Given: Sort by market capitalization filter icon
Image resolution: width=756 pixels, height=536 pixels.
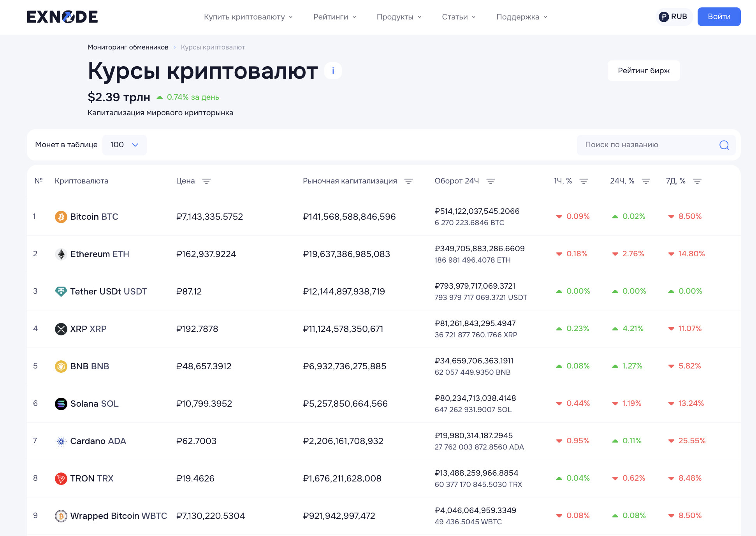Looking at the screenshot, I should 408,181.
